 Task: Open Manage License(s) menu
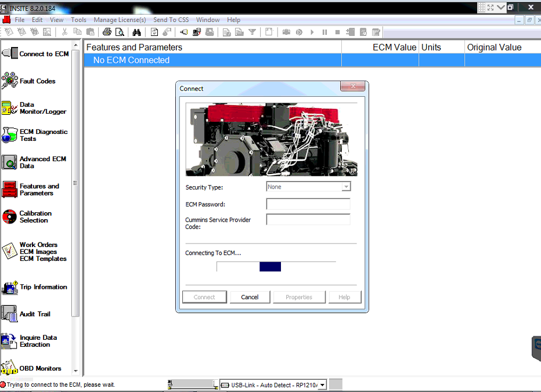click(x=120, y=20)
